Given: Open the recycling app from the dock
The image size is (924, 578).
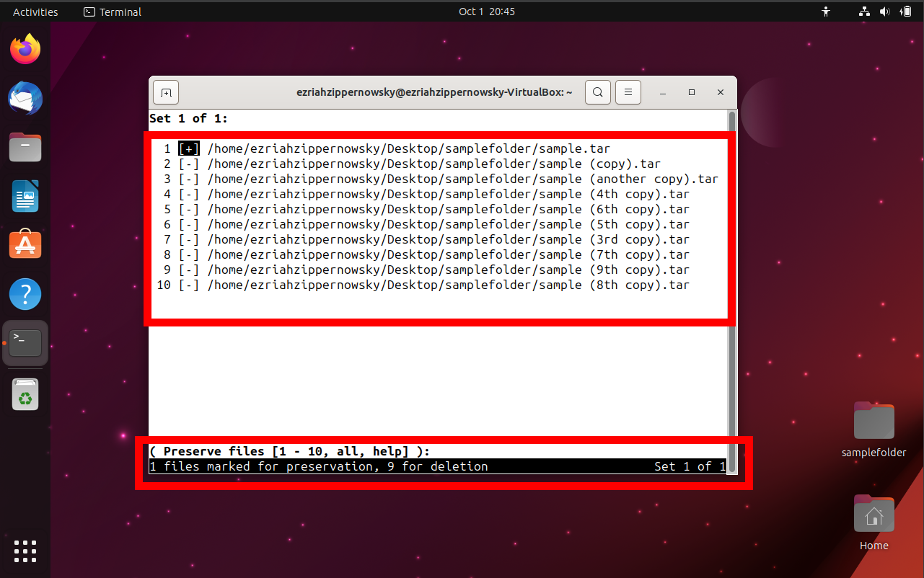Looking at the screenshot, I should pyautogui.click(x=25, y=394).
